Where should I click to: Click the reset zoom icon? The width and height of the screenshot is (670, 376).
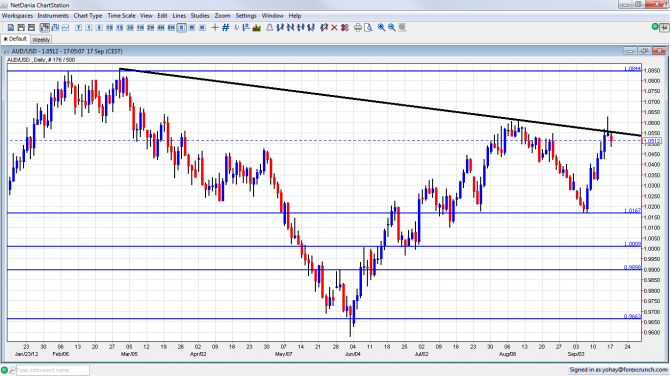pos(402,27)
